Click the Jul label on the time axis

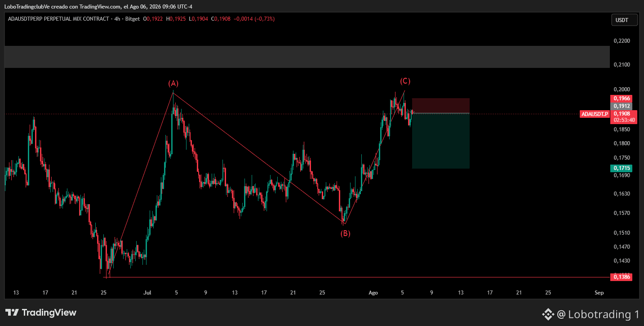(x=147, y=293)
